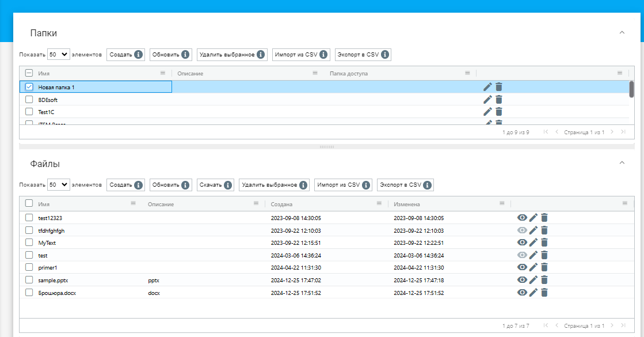Toggle select-all checkbox in files header
This screenshot has width=644, height=337.
click(29, 203)
